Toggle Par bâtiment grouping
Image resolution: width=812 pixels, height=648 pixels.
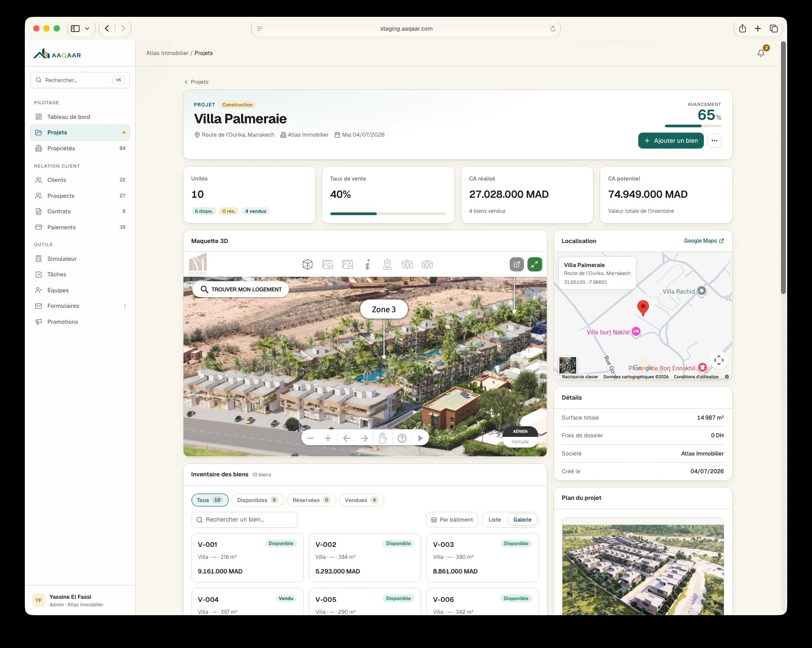click(x=452, y=519)
